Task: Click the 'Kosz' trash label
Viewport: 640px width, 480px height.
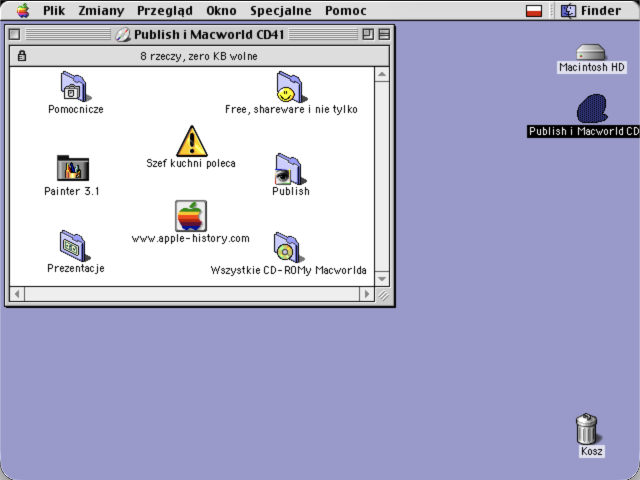Action: [591, 451]
